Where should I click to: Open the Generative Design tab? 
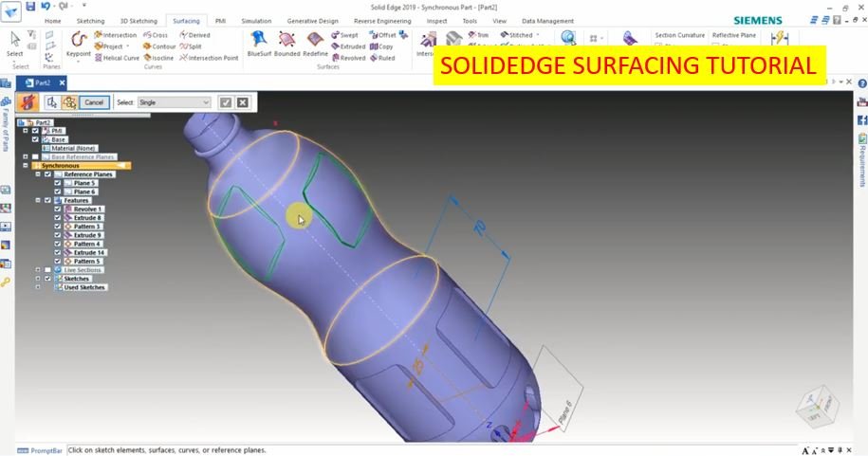click(313, 21)
